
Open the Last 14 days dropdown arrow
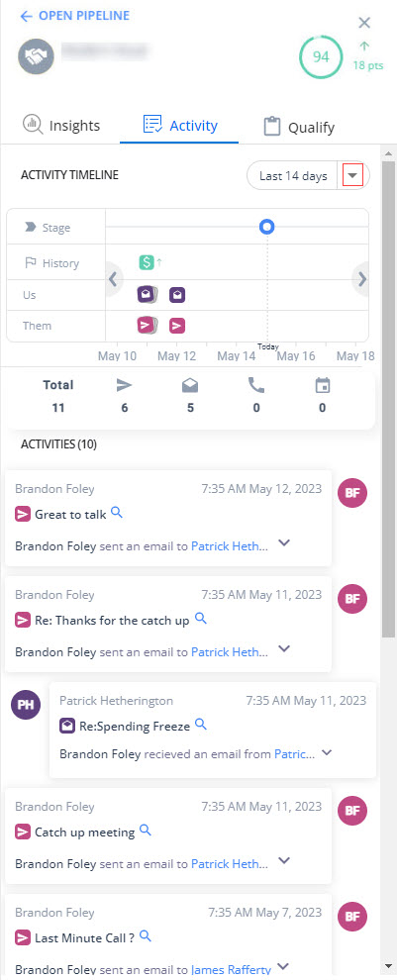click(353, 175)
